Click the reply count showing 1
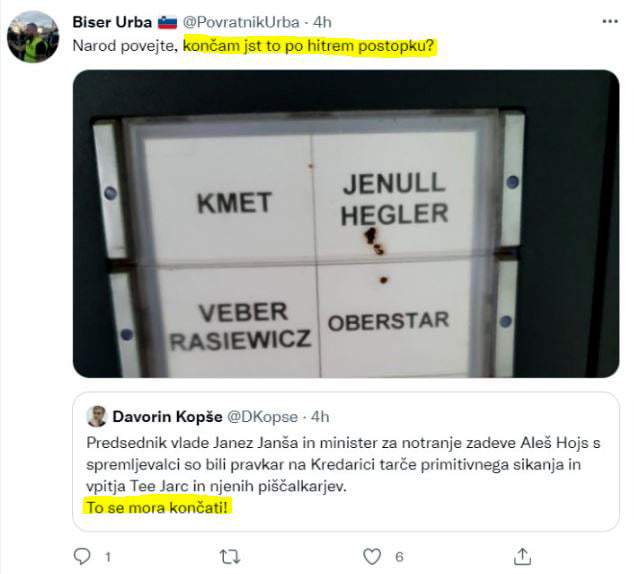 coord(107,556)
